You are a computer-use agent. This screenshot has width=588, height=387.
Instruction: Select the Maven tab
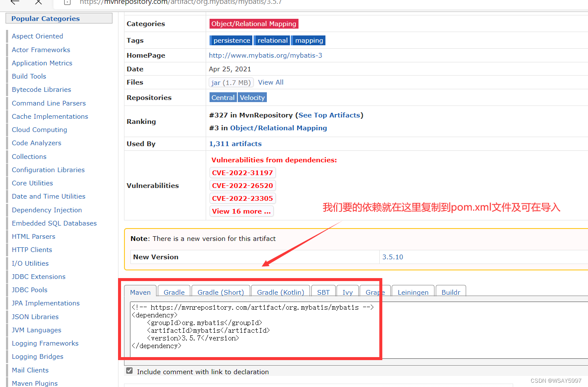(140, 292)
